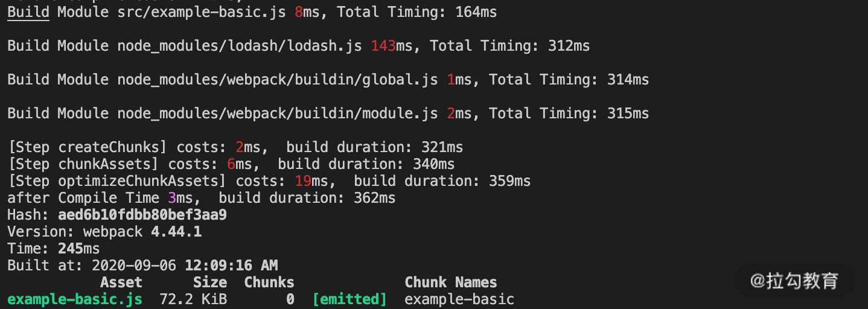
Task: Click the [Step chunkAssets] label
Action: coord(83,164)
